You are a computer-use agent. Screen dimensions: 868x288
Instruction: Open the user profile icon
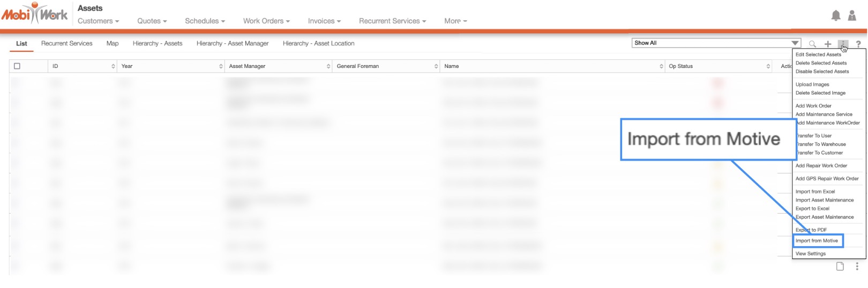pyautogui.click(x=852, y=16)
